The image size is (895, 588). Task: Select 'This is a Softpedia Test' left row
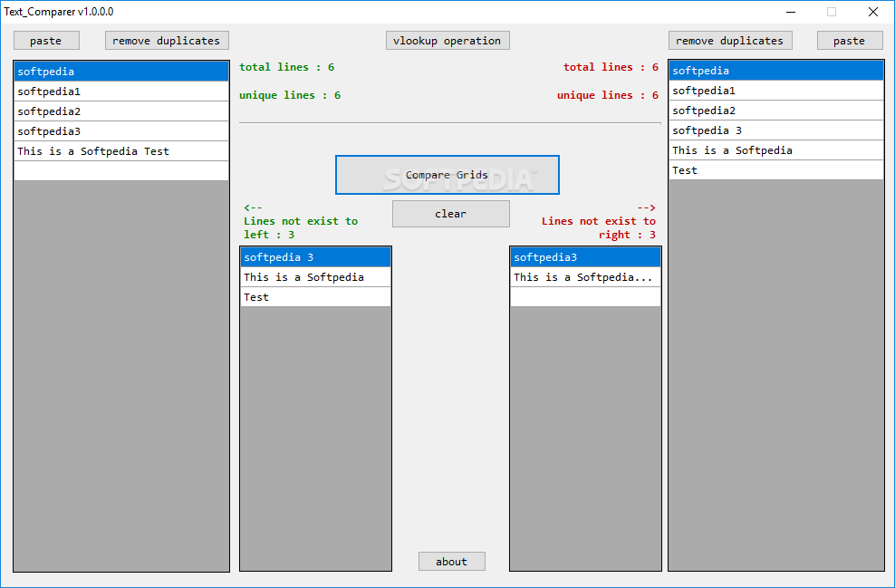point(121,151)
